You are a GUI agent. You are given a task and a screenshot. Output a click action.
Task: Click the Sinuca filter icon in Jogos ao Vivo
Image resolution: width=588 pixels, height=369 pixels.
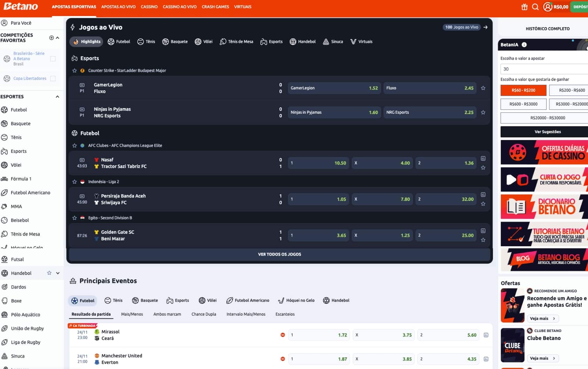[x=325, y=42]
